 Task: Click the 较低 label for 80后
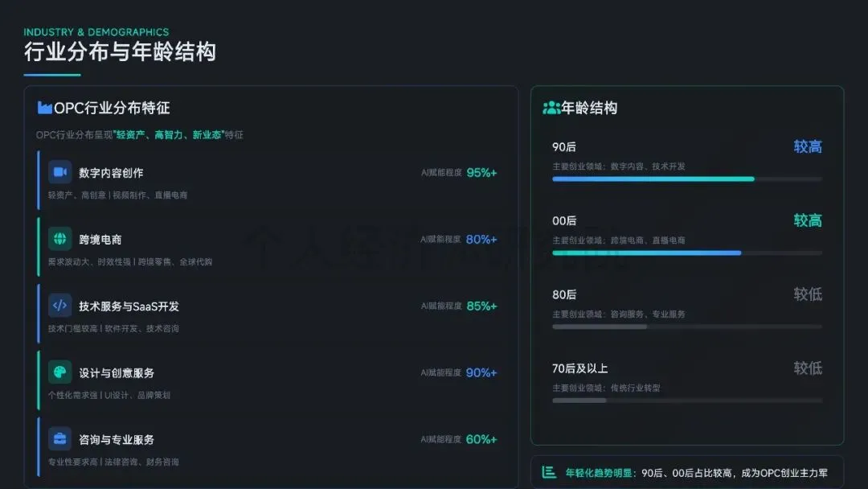point(808,294)
